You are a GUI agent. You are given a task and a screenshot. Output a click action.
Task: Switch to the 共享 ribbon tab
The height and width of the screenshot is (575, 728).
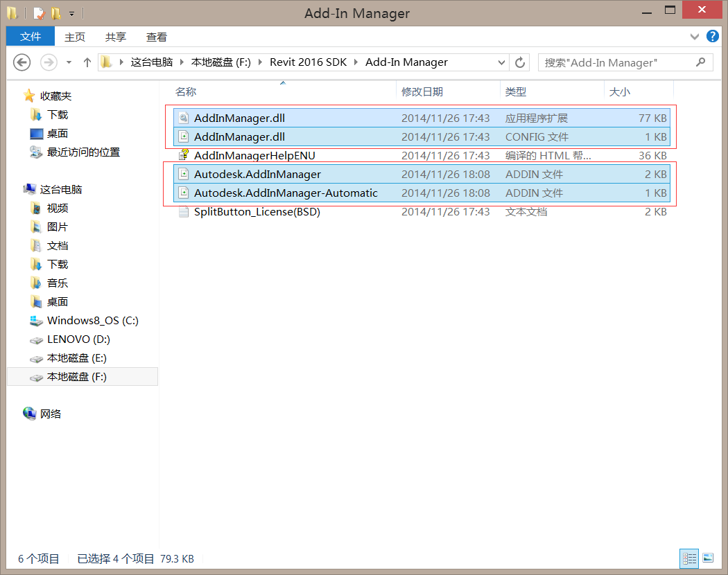tap(116, 37)
